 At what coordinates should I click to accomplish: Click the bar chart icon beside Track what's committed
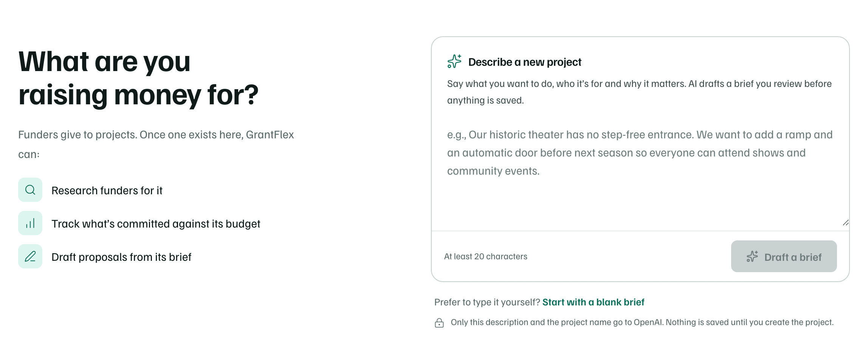pos(30,223)
